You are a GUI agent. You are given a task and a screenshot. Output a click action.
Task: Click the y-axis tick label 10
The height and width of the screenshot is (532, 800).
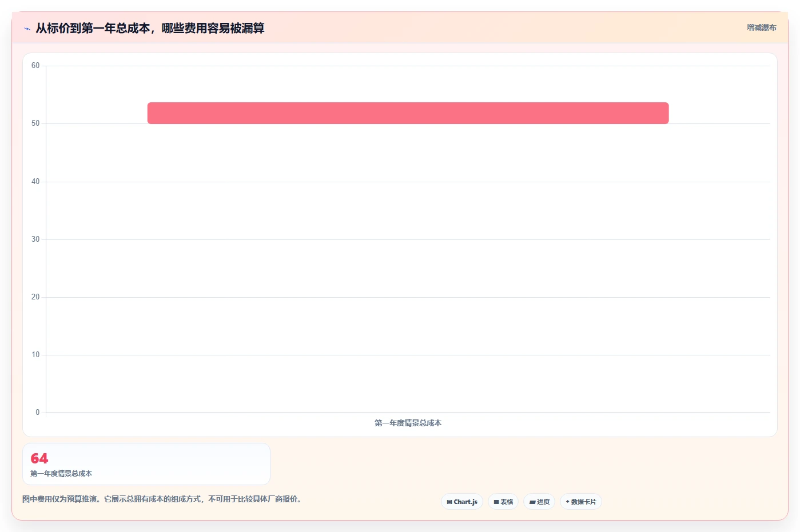click(x=35, y=355)
